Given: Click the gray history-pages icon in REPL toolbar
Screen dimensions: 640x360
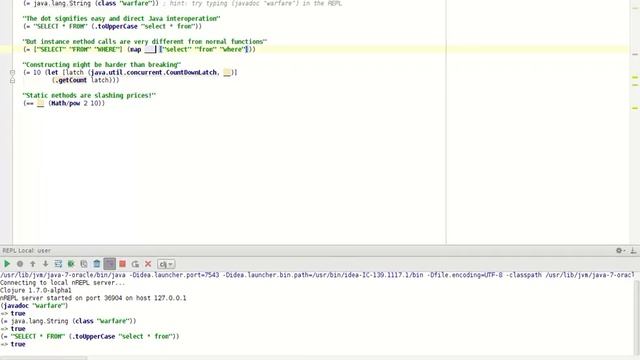Looking at the screenshot, I should 84,264.
